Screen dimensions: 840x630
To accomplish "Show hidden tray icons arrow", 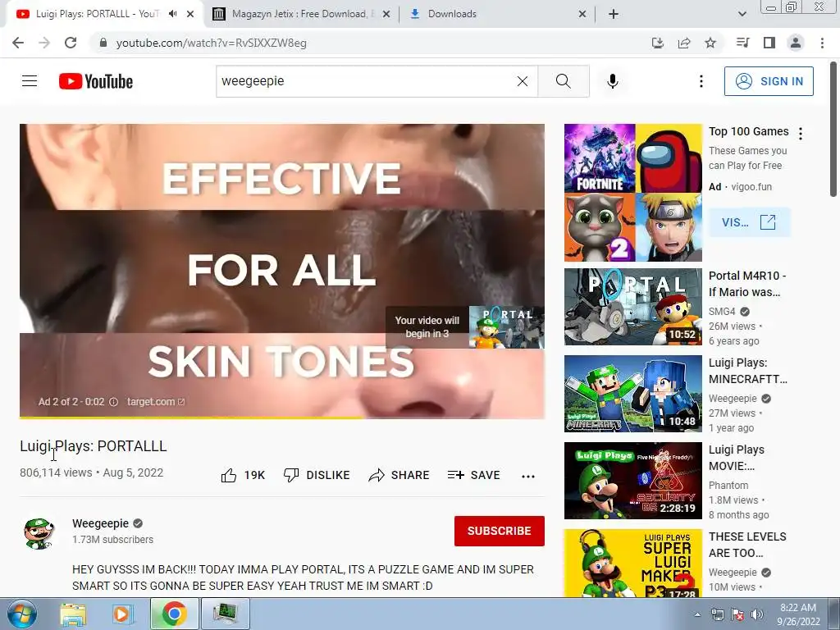I will point(697,614).
